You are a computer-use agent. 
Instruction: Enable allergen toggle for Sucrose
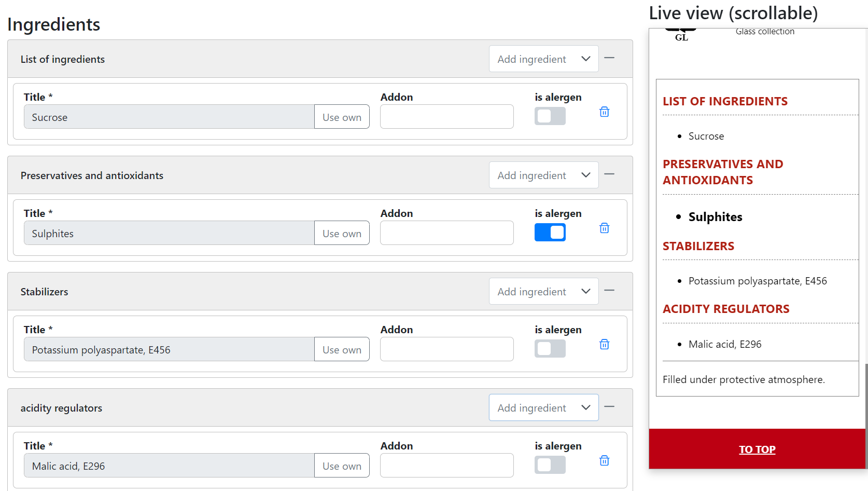[x=550, y=116]
